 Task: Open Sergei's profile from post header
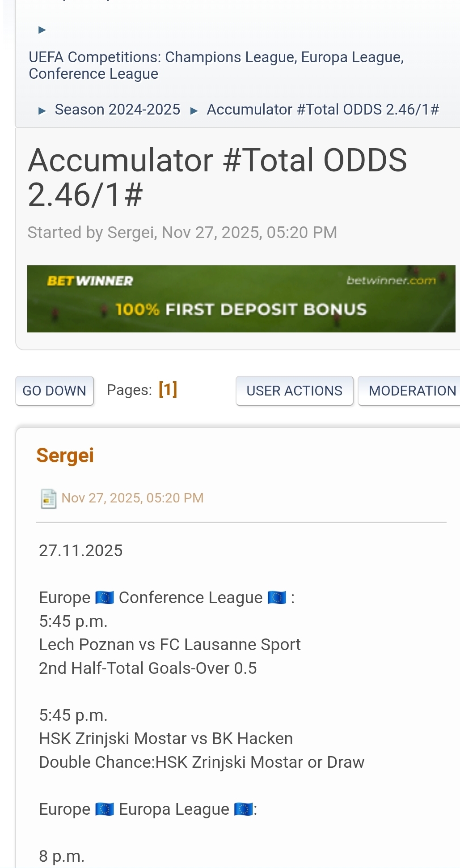click(65, 455)
